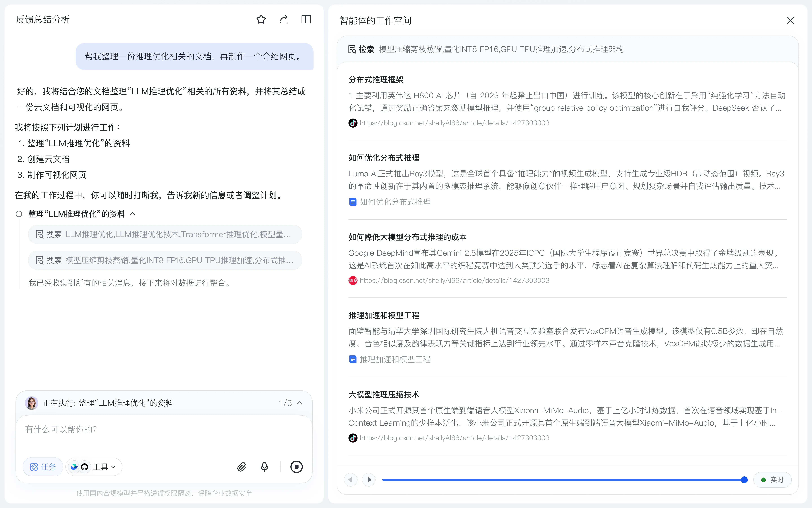Click the user message bubble 帮我整理一份推理优化
The width and height of the screenshot is (812, 508).
click(194, 56)
